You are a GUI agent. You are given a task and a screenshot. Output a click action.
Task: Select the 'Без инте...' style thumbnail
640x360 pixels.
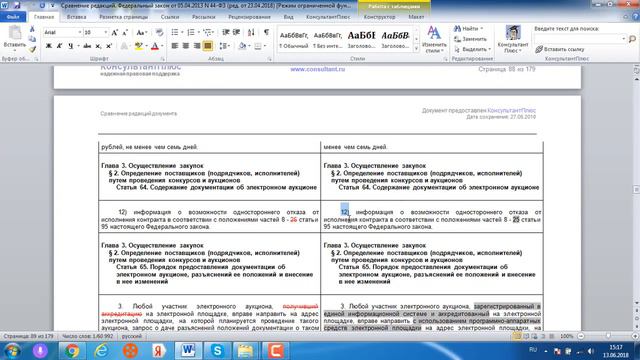327,40
